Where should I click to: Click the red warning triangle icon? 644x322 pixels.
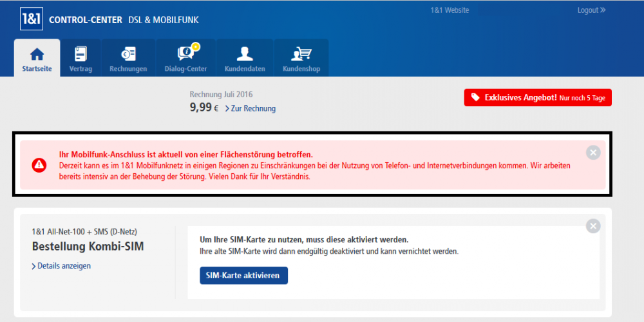click(x=39, y=165)
